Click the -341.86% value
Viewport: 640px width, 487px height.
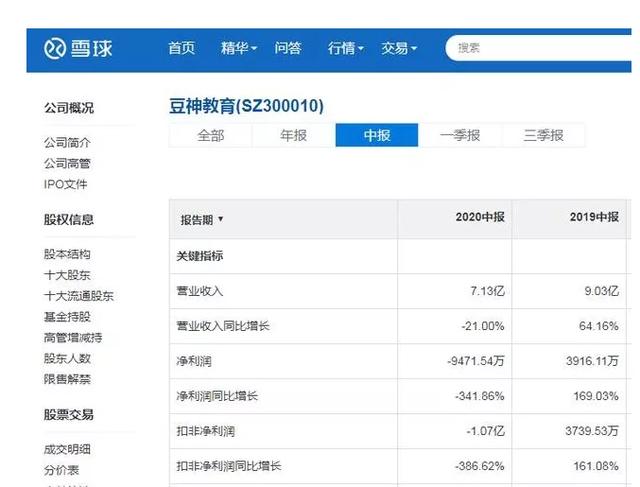[480, 396]
